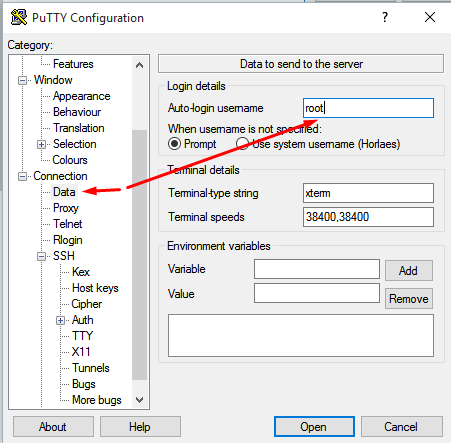Open the Host keys category

coord(95,288)
